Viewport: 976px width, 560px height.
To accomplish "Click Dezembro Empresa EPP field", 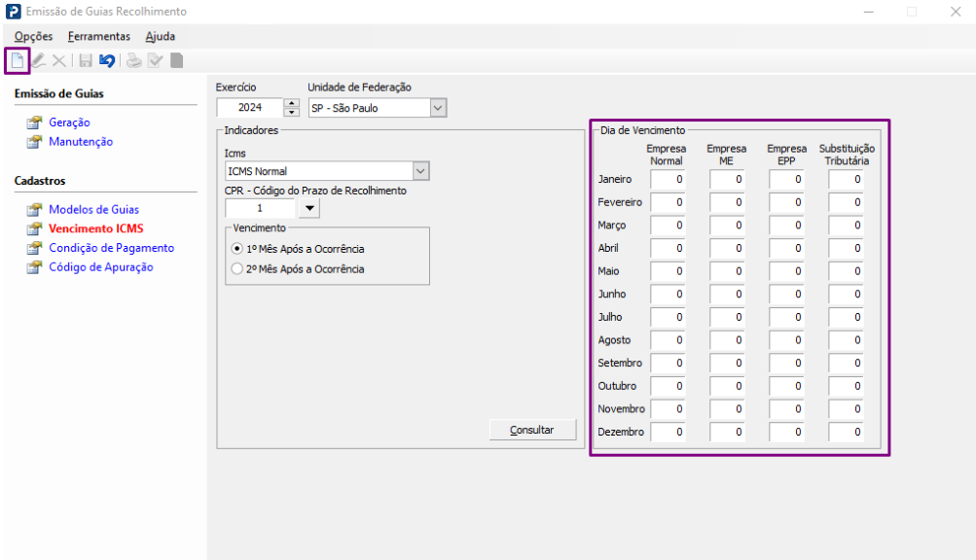I will [x=786, y=433].
